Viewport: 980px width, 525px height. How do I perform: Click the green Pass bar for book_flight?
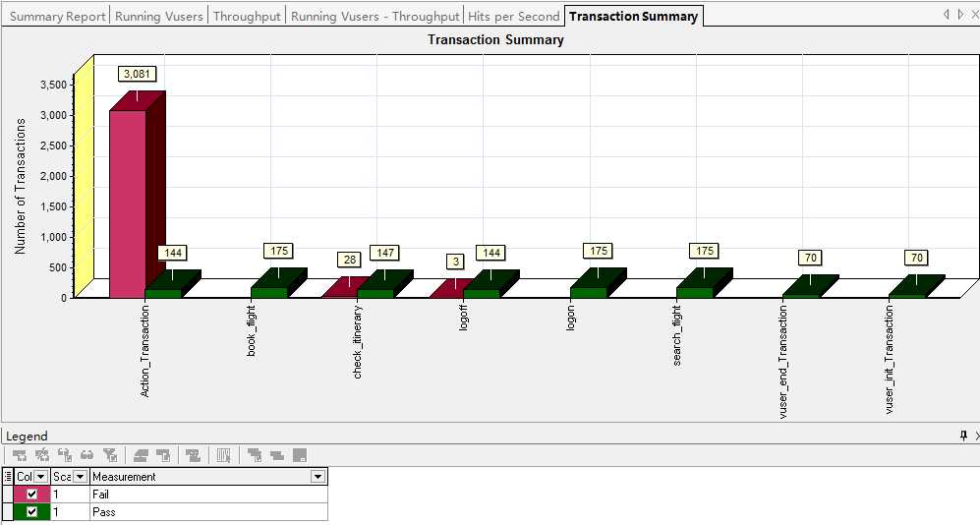coord(269,293)
